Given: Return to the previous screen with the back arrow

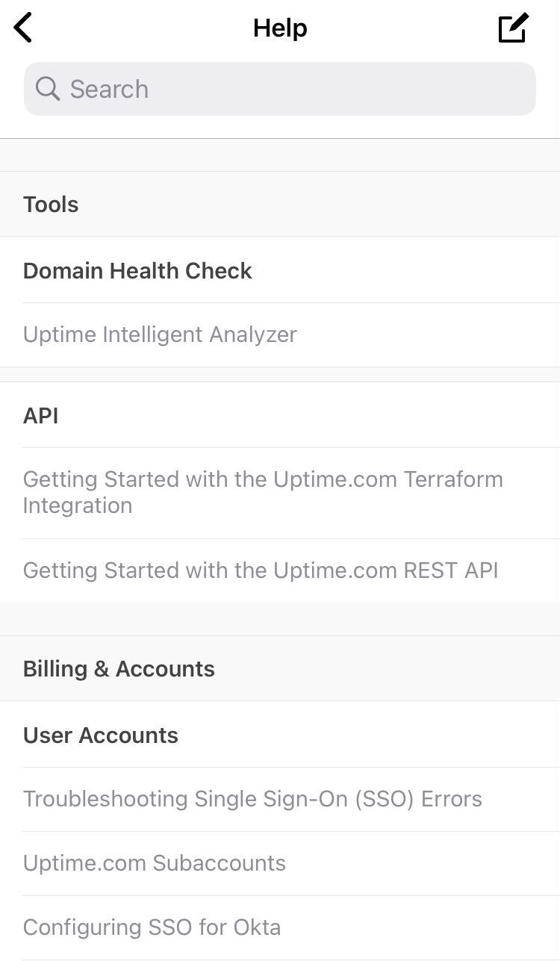Looking at the screenshot, I should click(23, 28).
